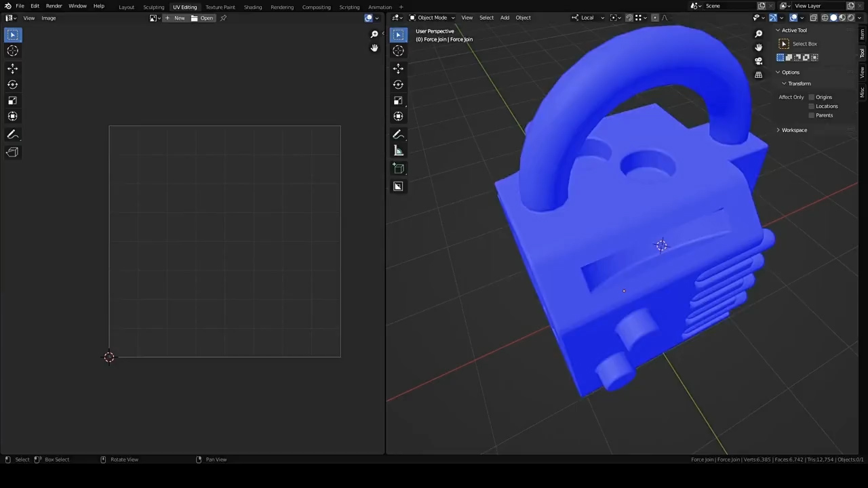Open the Local transform orientation dropdown
This screenshot has height=488, width=868.
(x=588, y=18)
